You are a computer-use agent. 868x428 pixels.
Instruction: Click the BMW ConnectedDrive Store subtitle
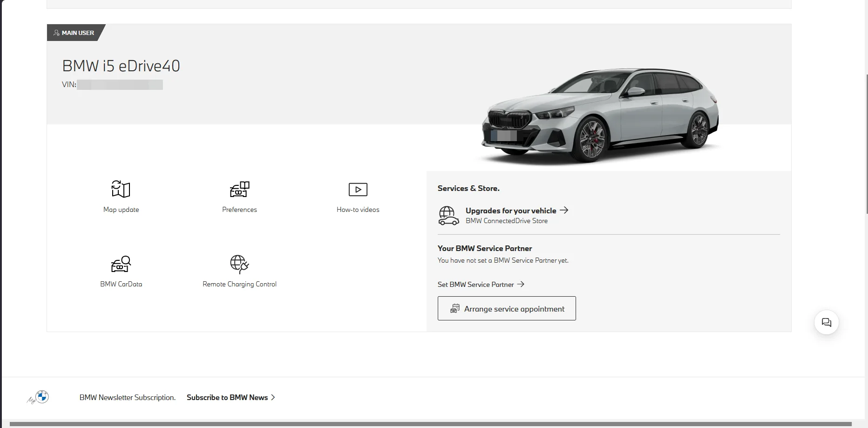[507, 221]
